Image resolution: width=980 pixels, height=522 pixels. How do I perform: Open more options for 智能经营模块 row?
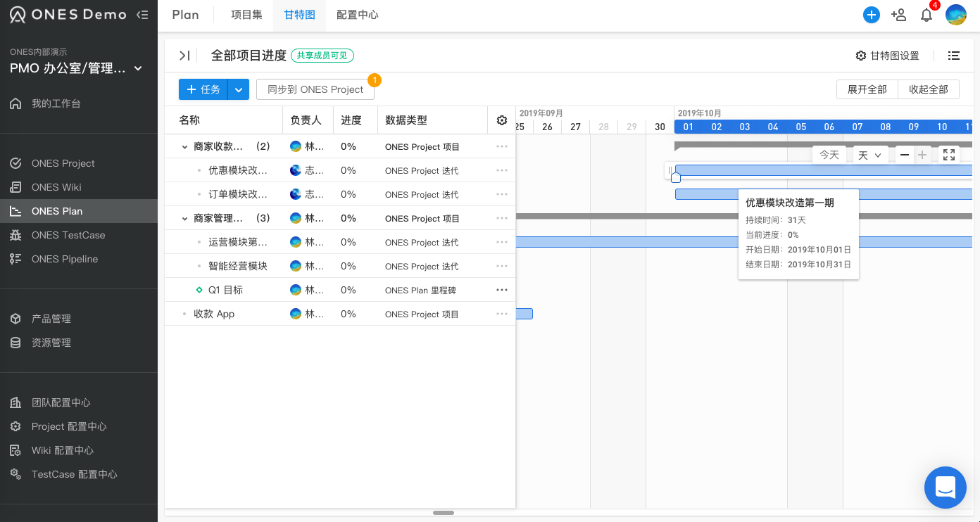(x=502, y=266)
